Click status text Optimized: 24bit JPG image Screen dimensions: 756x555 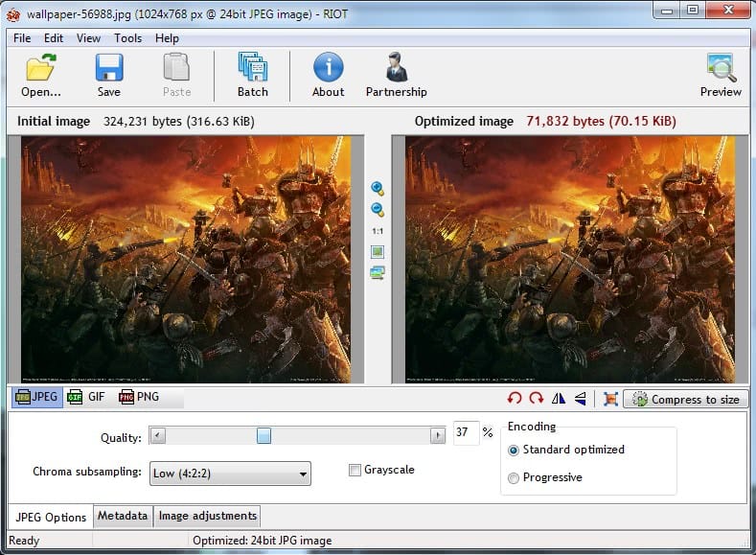pyautogui.click(x=263, y=541)
